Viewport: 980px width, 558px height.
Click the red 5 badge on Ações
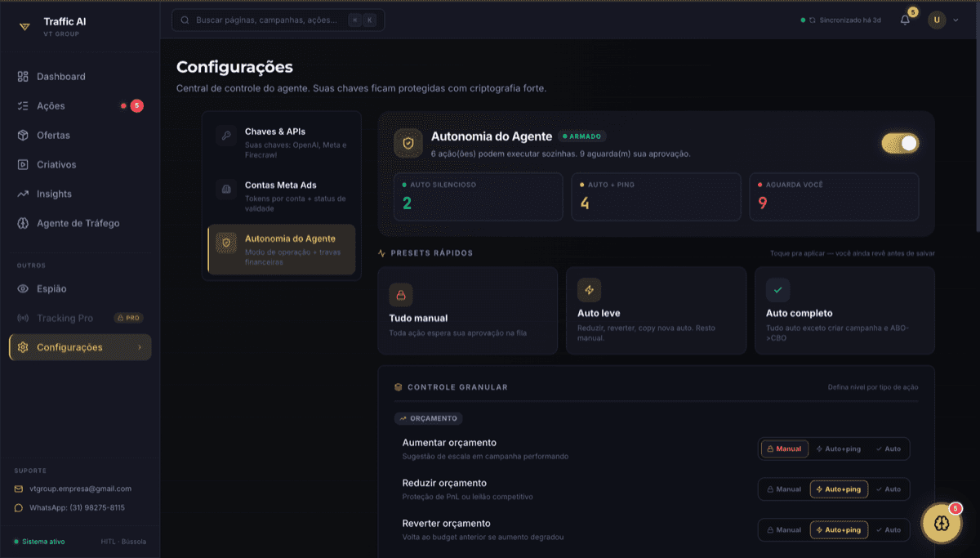tap(136, 106)
